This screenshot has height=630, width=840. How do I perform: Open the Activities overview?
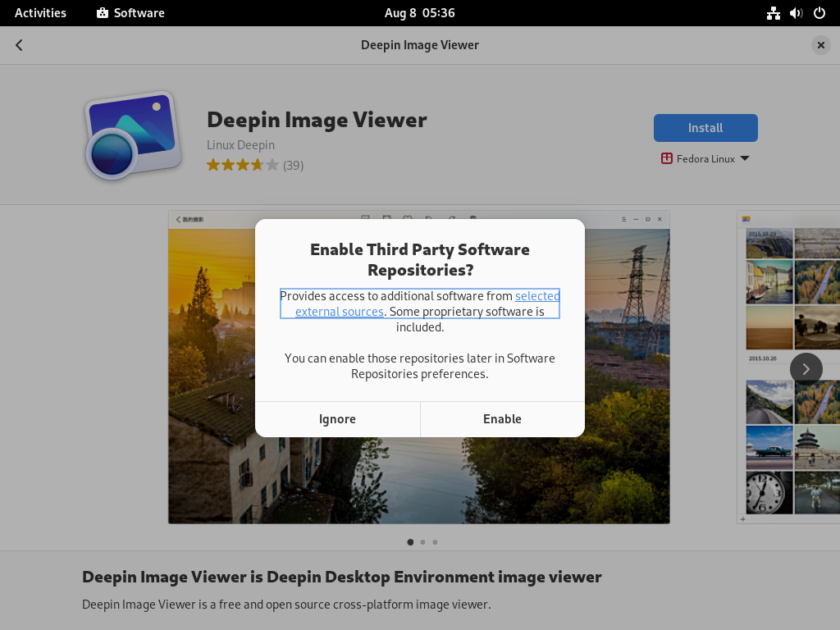[40, 13]
